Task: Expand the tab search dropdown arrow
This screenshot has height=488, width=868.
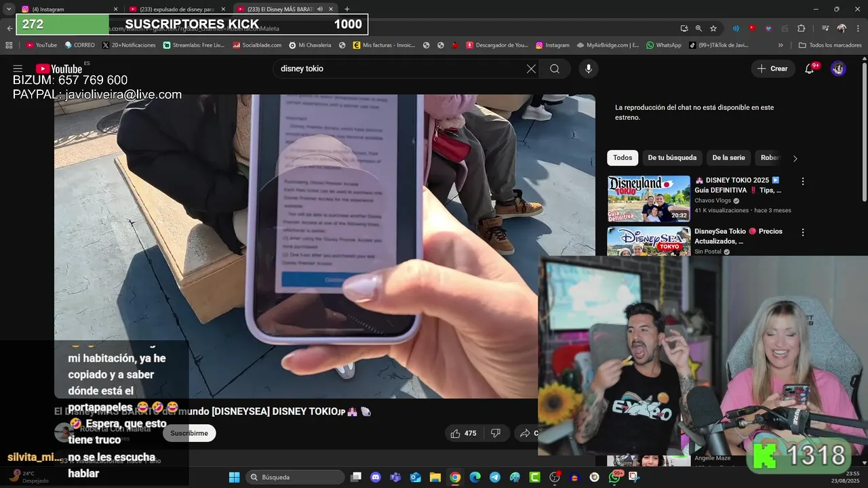Action: pyautogui.click(x=9, y=9)
